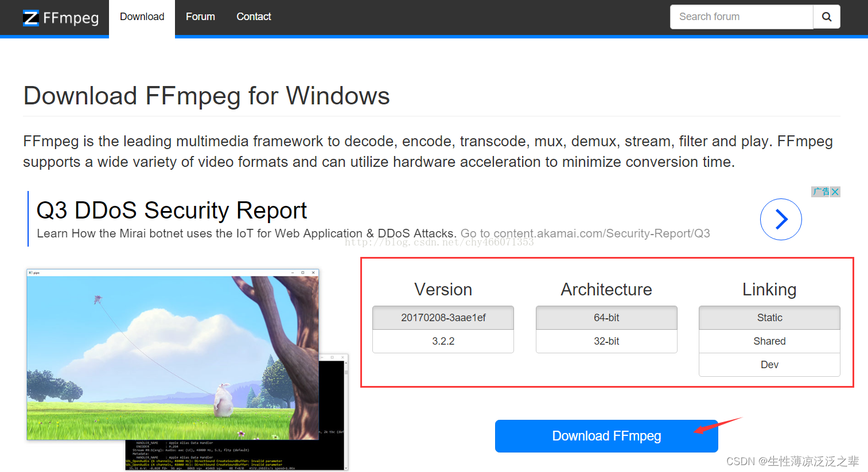
Task: Select Dev linking
Action: click(x=769, y=365)
